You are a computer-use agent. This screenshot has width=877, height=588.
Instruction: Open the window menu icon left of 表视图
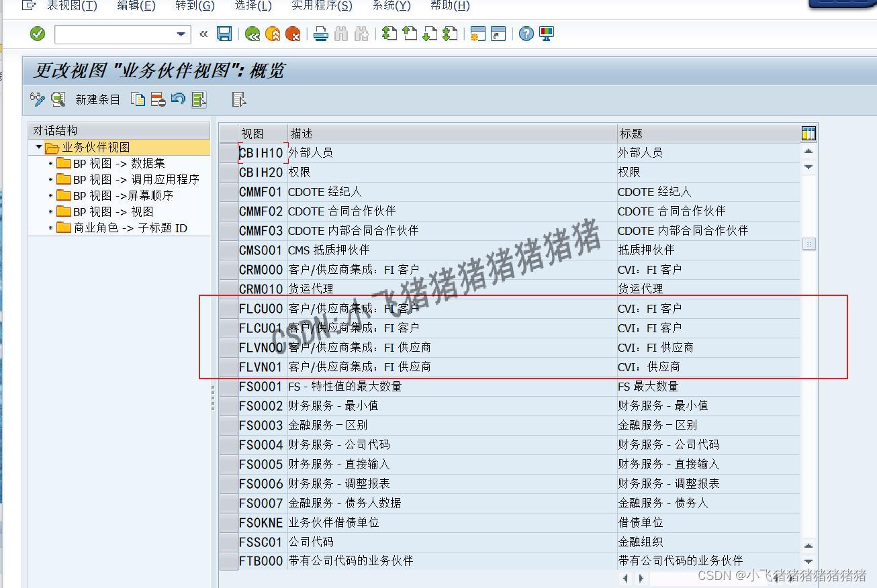(29, 5)
